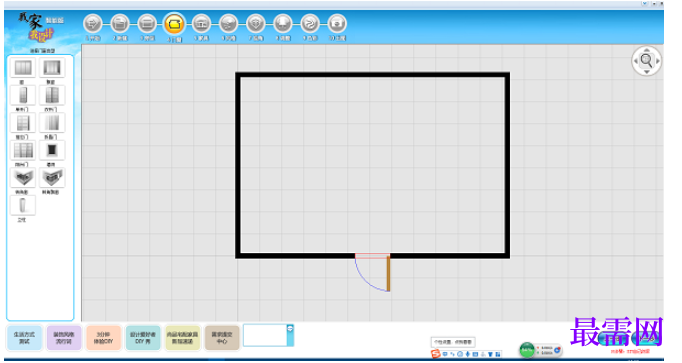Expand the dropdown arrow beside bottom text box

(x=290, y=329)
